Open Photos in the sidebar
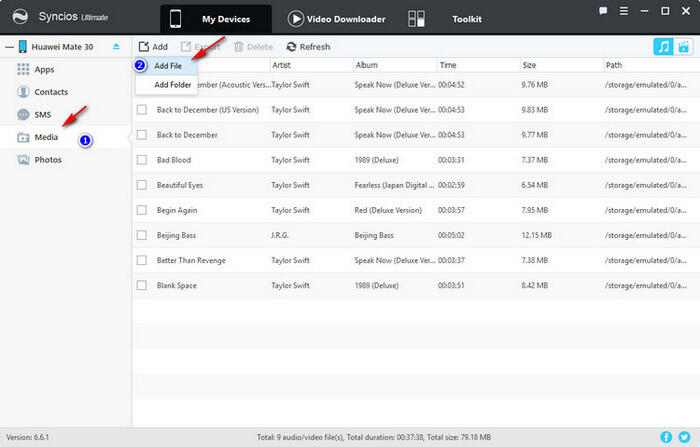This screenshot has height=447, width=700. (x=48, y=160)
